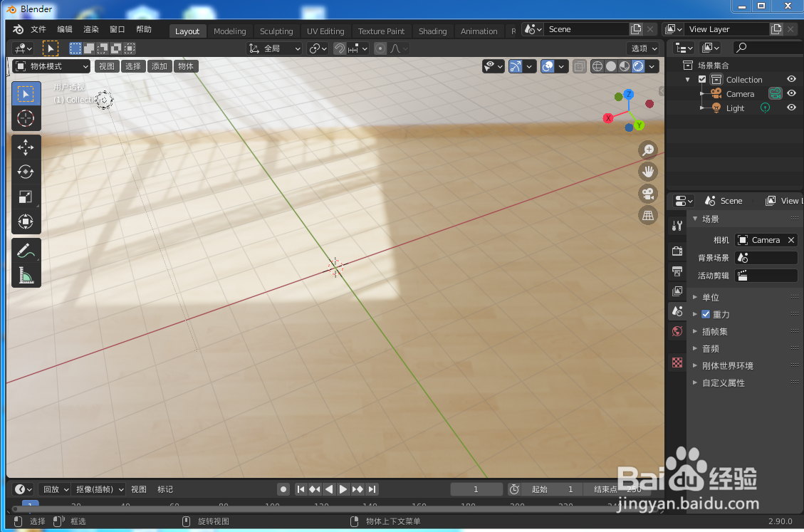Viewport: 804px width, 532px height.
Task: Open the 回放 playback dropdown
Action: click(x=56, y=489)
